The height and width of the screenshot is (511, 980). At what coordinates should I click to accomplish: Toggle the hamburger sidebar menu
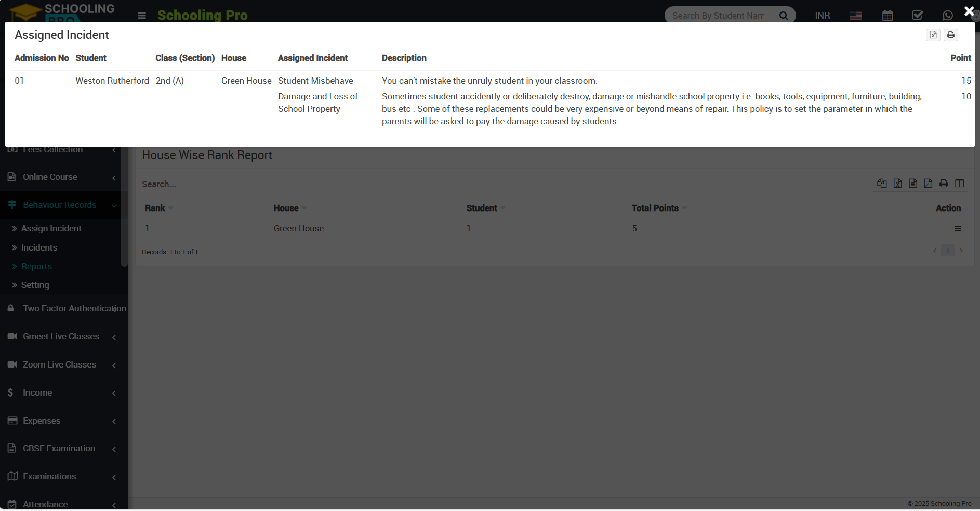(x=142, y=16)
